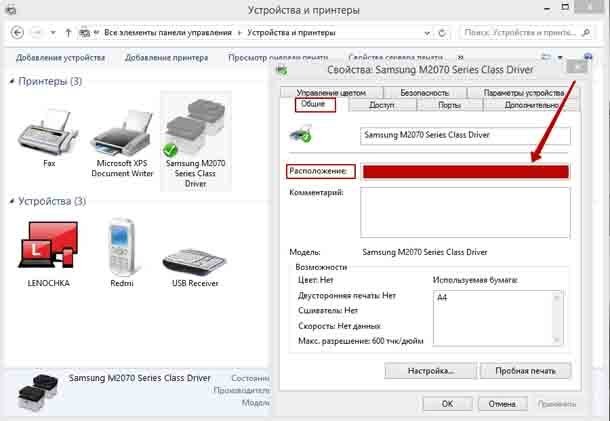Collapse the Принтеры (3) group
Image resolution: width=610 pixels, height=421 pixels.
12,81
